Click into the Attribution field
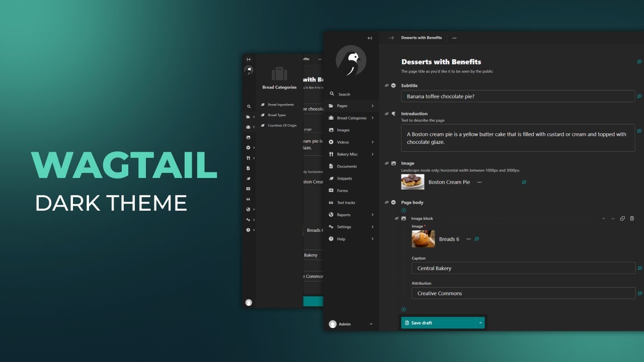 [523, 293]
